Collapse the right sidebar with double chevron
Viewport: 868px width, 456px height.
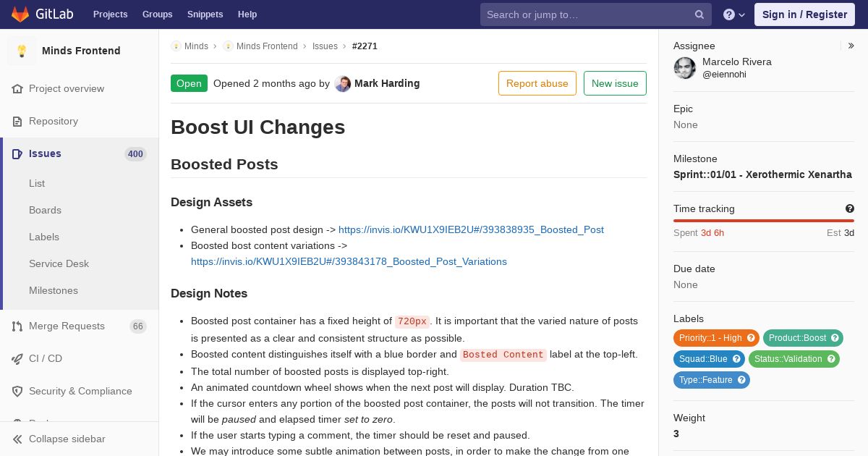pyautogui.click(x=851, y=46)
